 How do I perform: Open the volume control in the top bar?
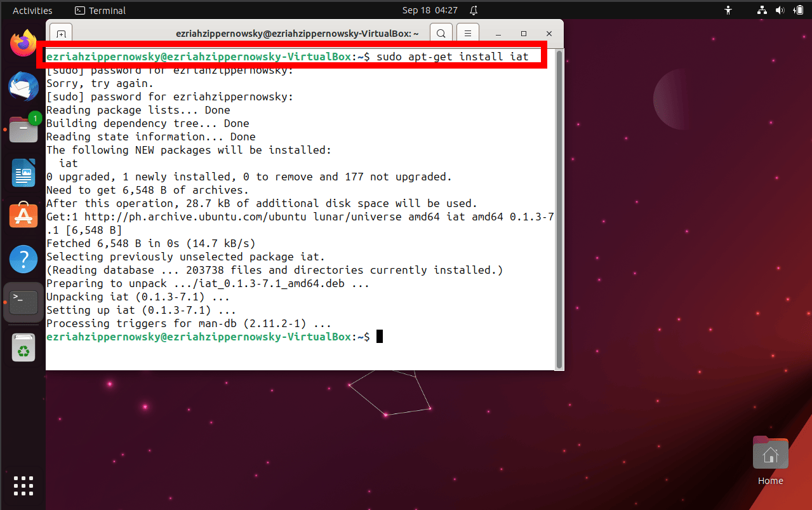coord(780,10)
